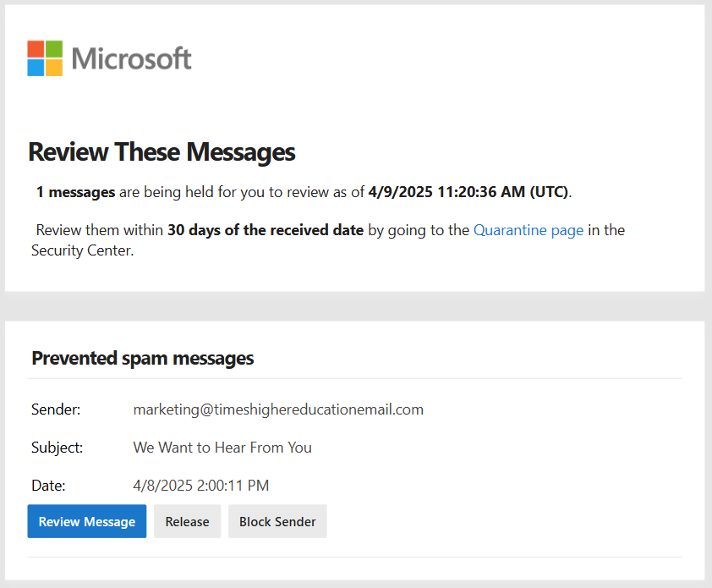Click the subject 'We Want to Hear From You'
The image size is (712, 588).
pos(222,448)
